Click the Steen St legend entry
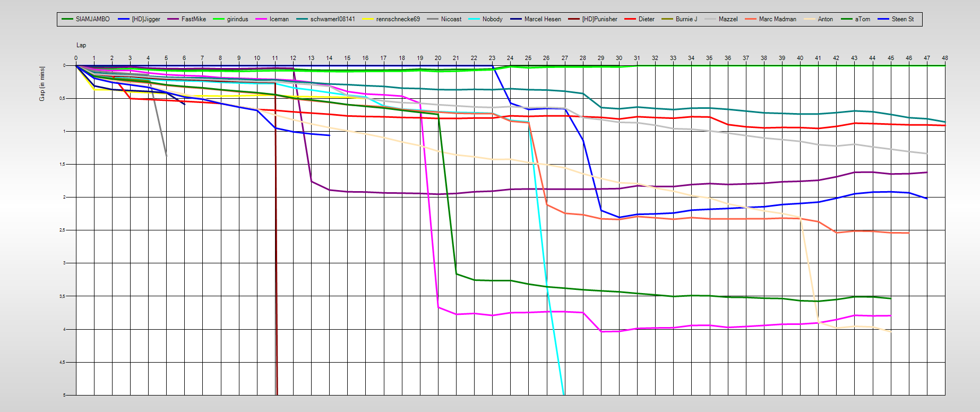This screenshot has height=412, width=980. click(x=902, y=19)
